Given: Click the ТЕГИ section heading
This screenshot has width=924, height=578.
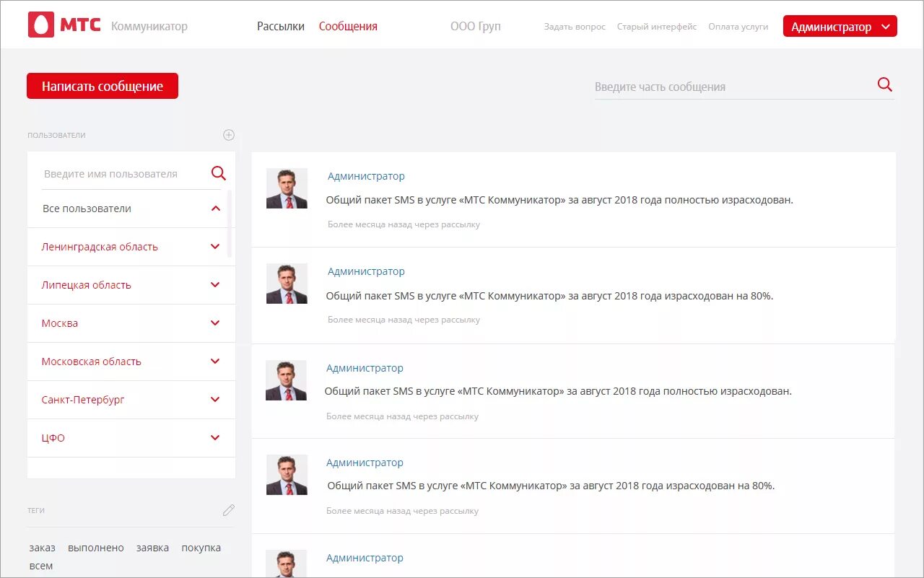Looking at the screenshot, I should (36, 510).
